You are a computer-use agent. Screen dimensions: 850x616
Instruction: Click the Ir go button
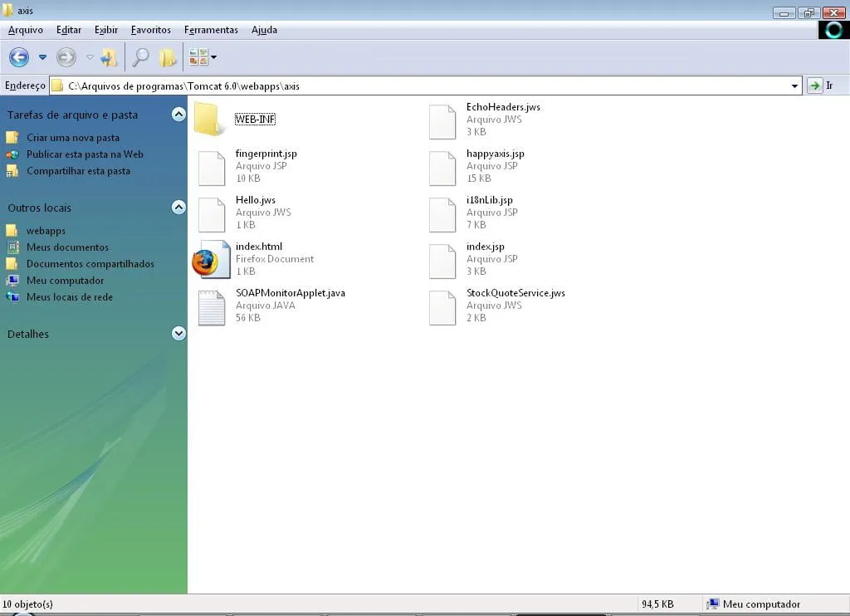pyautogui.click(x=820, y=86)
